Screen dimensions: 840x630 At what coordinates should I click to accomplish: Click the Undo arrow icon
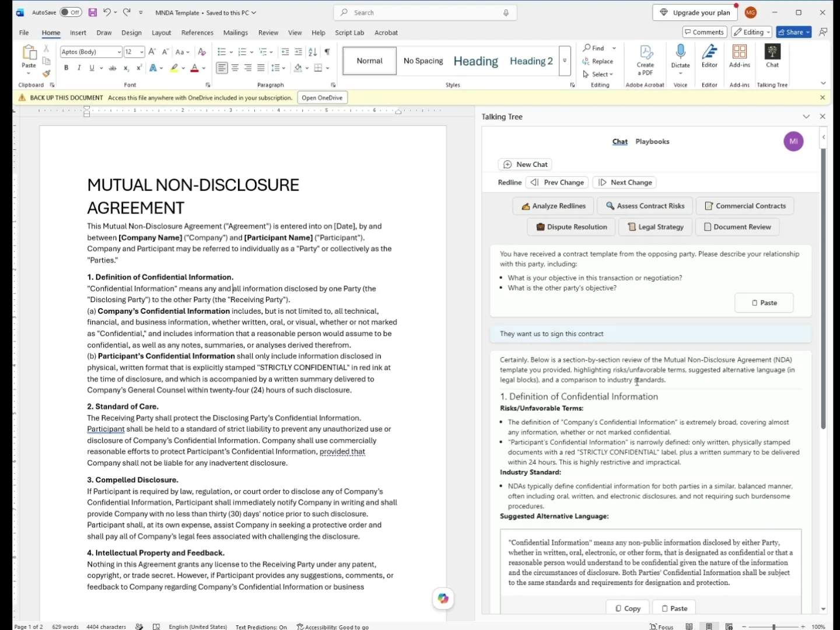click(x=107, y=12)
